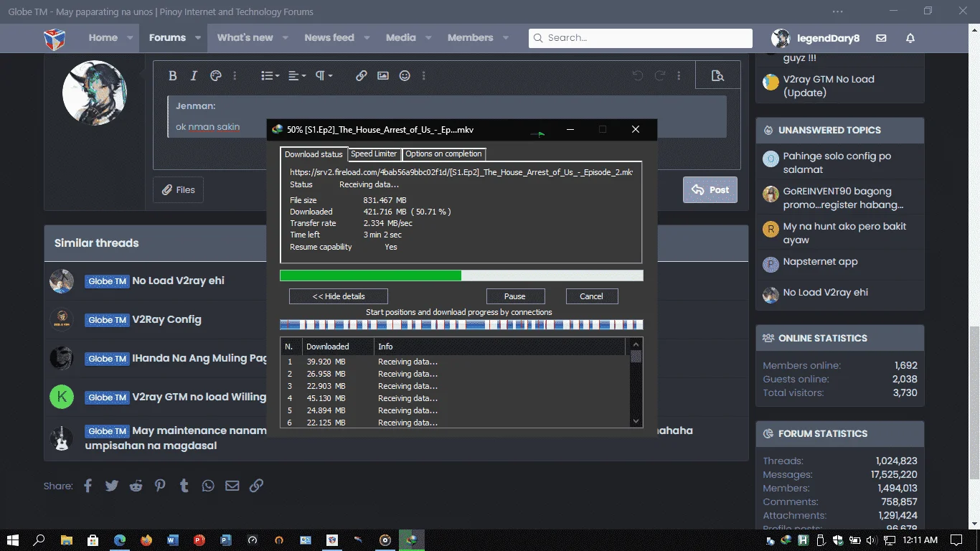This screenshot has width=980, height=551.
Task: Open the smiley emoji picker
Action: (405, 75)
